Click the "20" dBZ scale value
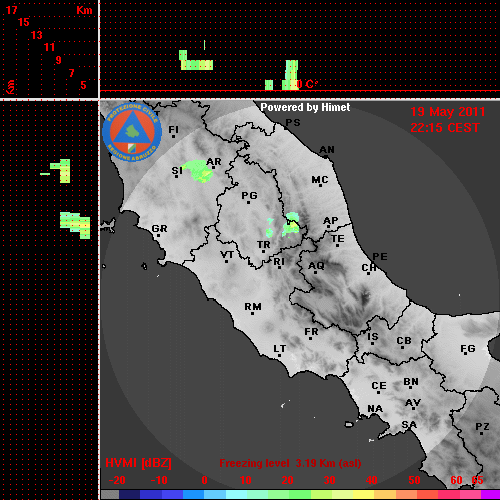Screen dimensions: 500x500 point(287,480)
